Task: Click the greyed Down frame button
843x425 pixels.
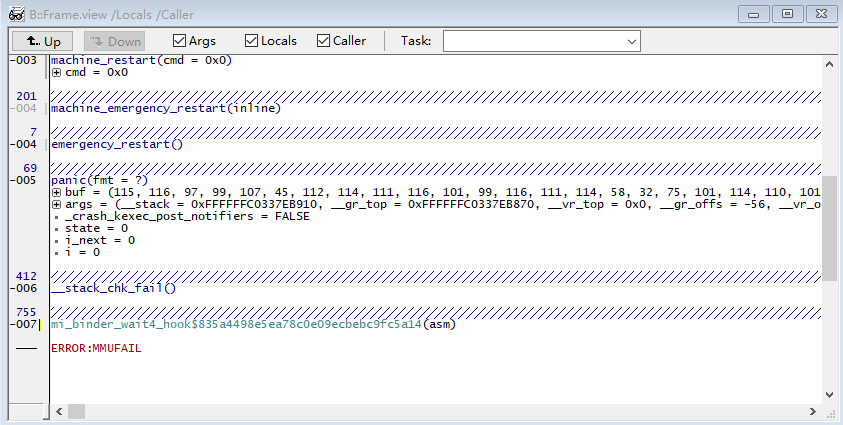Action: (x=114, y=41)
